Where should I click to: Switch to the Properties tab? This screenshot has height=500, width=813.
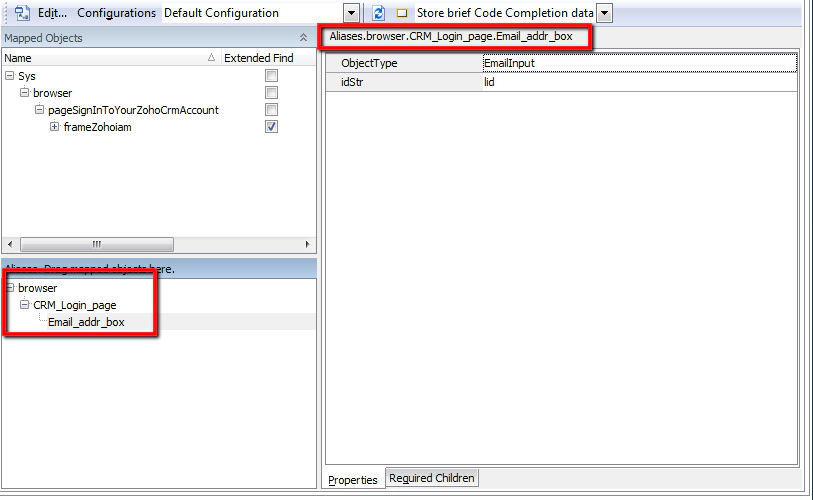click(x=353, y=480)
